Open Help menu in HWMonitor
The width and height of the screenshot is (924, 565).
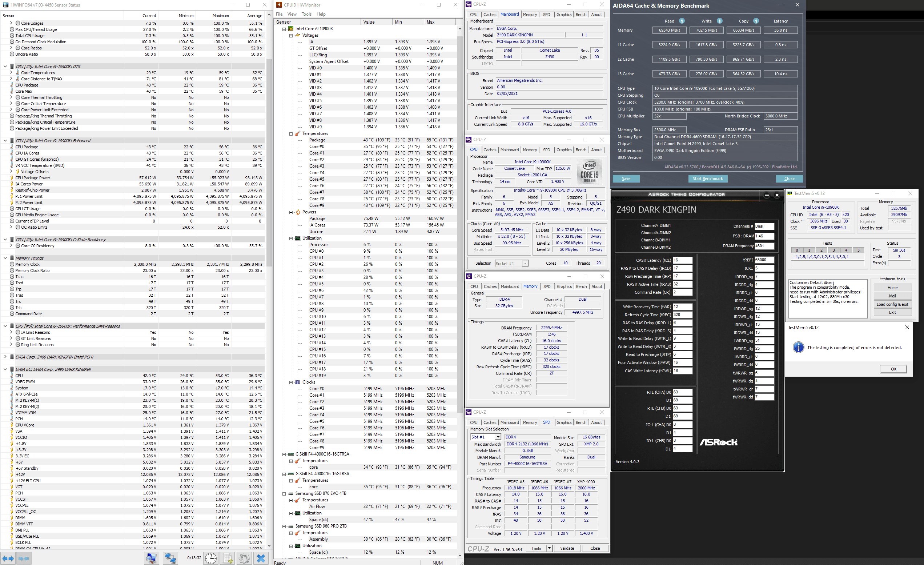(x=321, y=14)
